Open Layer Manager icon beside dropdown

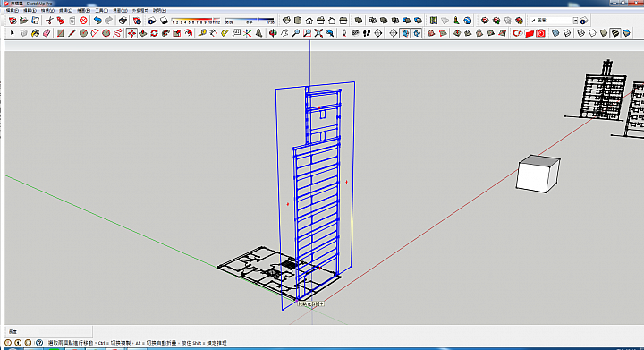click(584, 20)
